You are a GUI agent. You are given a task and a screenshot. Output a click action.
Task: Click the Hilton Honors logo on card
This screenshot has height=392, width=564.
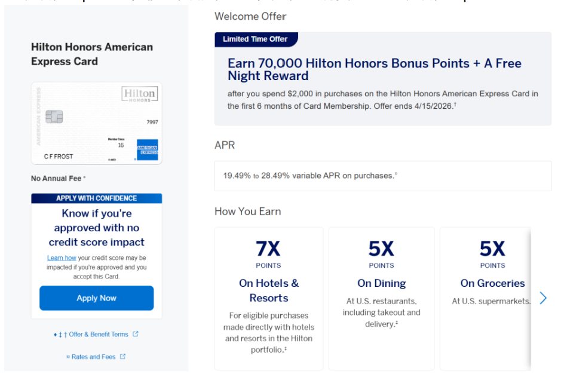(139, 94)
